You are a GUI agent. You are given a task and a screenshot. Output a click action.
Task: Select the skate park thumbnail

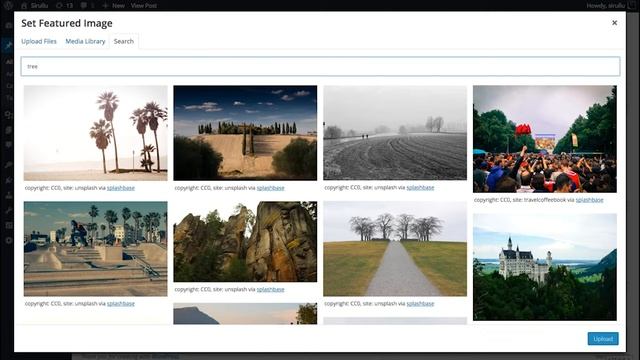pos(96,249)
